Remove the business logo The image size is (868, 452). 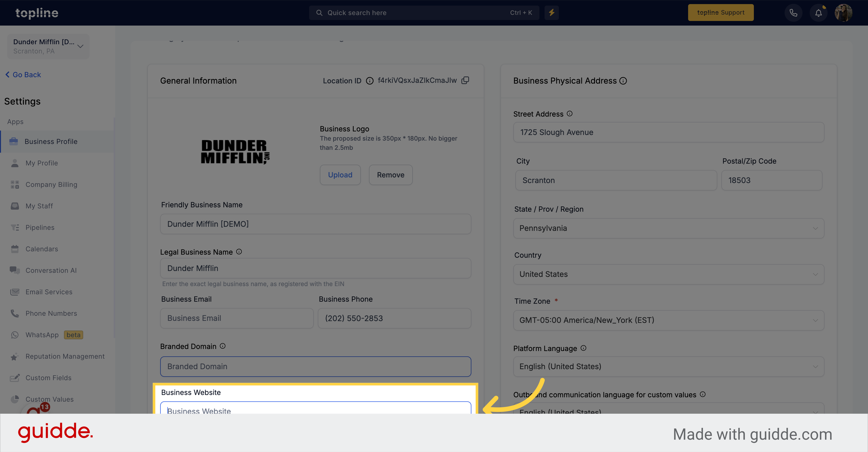tap(390, 175)
